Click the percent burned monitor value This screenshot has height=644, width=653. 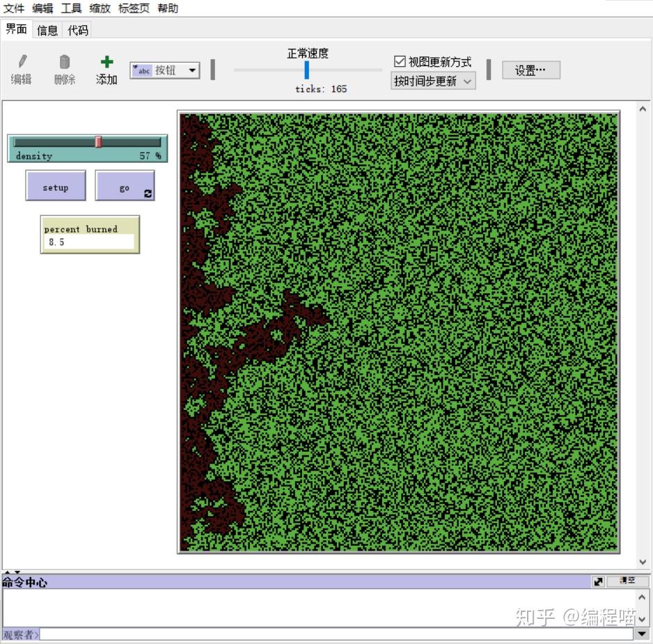click(88, 242)
